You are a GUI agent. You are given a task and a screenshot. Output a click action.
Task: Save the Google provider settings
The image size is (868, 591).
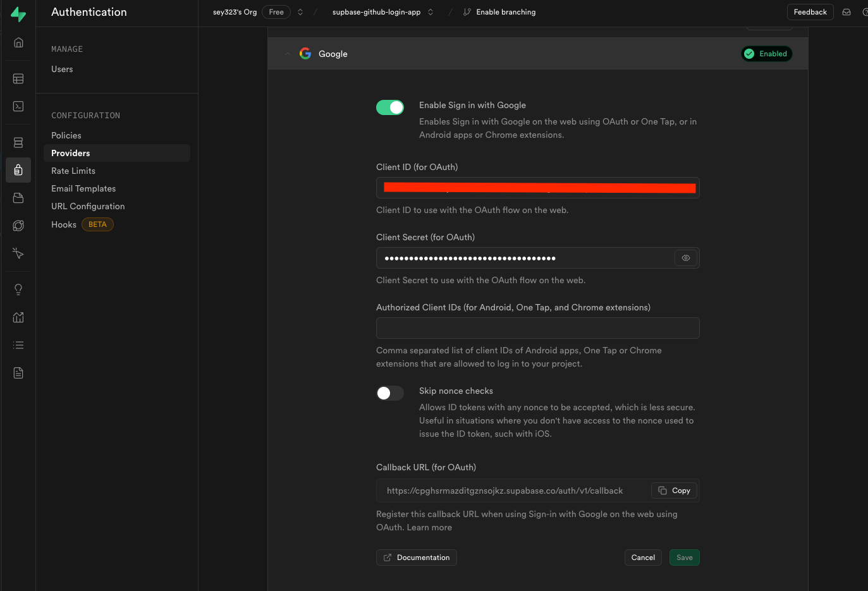click(x=685, y=557)
